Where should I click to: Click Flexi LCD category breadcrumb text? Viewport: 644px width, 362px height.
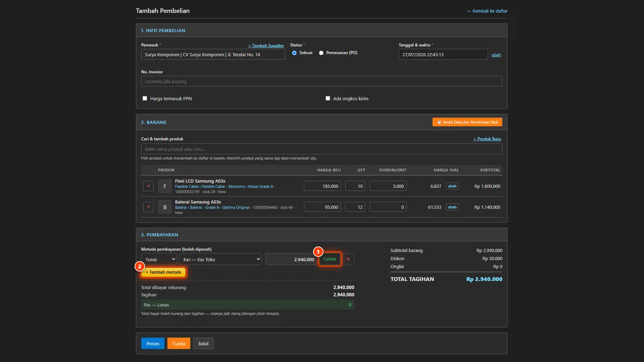pyautogui.click(x=224, y=187)
